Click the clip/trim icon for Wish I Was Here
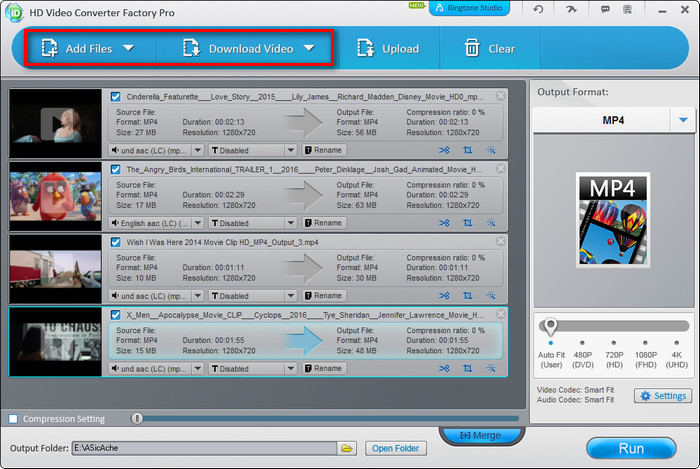This screenshot has width=700, height=469. click(x=444, y=296)
